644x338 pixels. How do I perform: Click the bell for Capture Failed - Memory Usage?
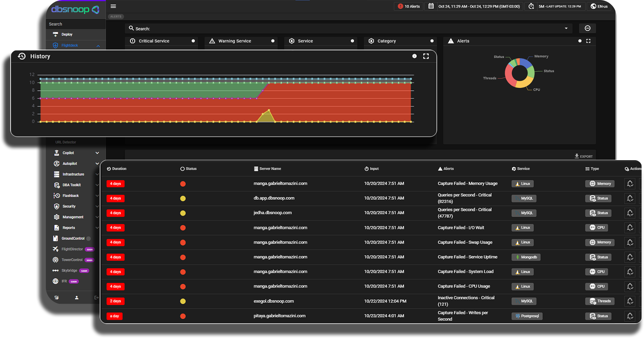[630, 184]
